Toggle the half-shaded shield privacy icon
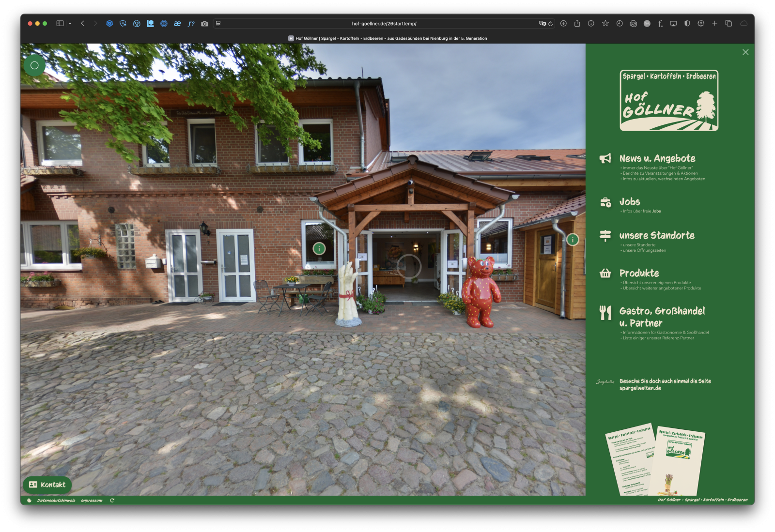The width and height of the screenshot is (775, 532). [687, 23]
